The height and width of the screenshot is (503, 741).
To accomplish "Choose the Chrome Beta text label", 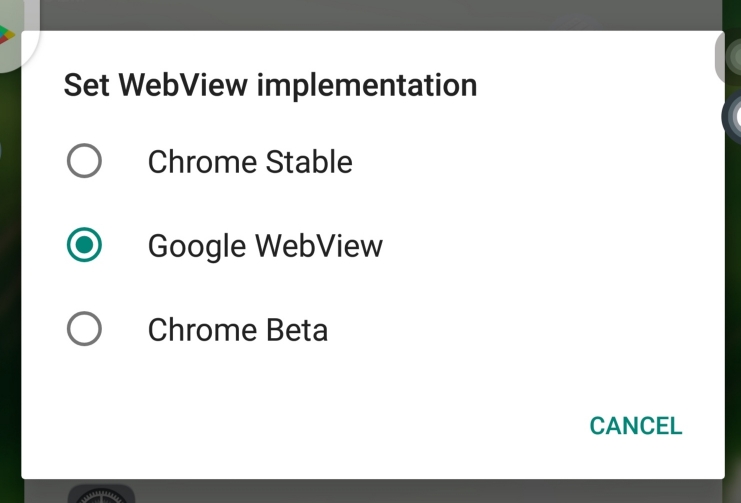I will [238, 330].
